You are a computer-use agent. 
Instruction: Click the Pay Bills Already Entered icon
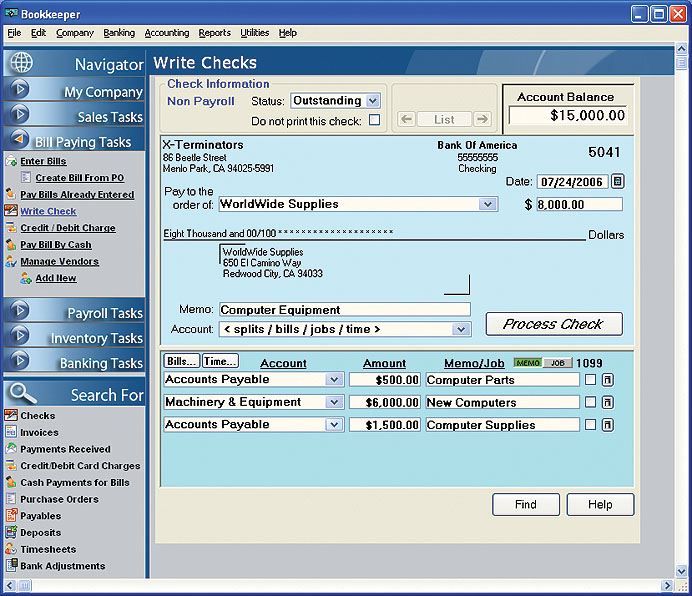[x=11, y=194]
